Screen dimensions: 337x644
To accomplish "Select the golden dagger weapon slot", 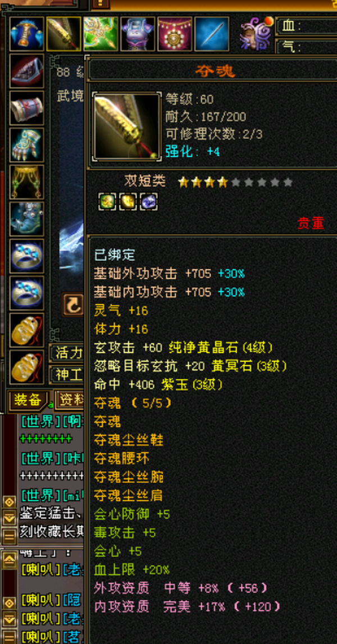I will click(63, 34).
